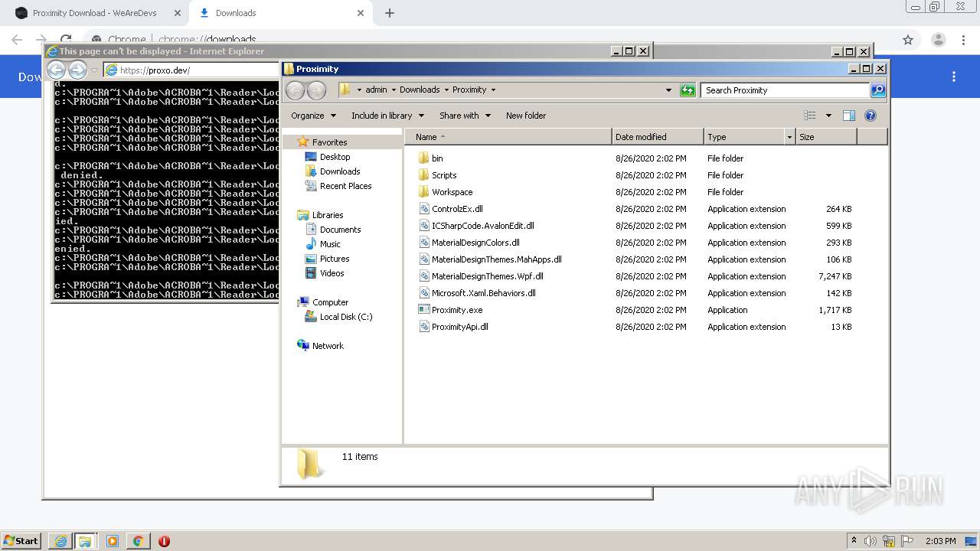Expand the address bar history dropdown
The width and height of the screenshot is (980, 551).
[x=669, y=90]
